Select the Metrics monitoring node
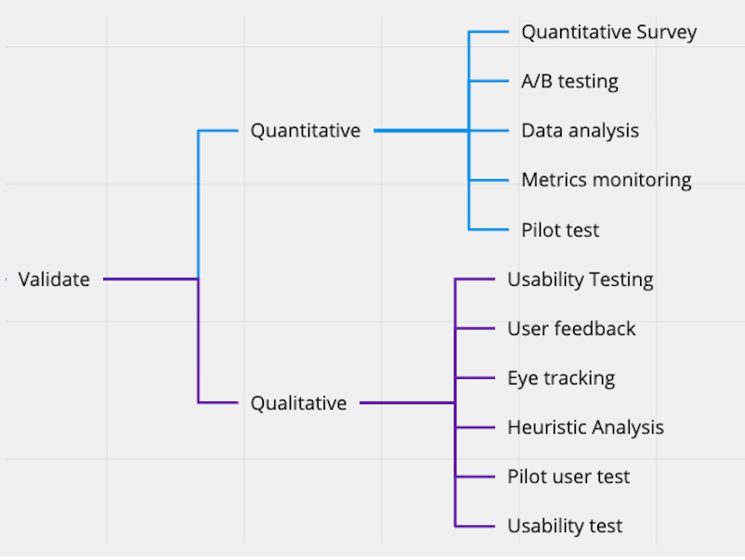 [606, 180]
